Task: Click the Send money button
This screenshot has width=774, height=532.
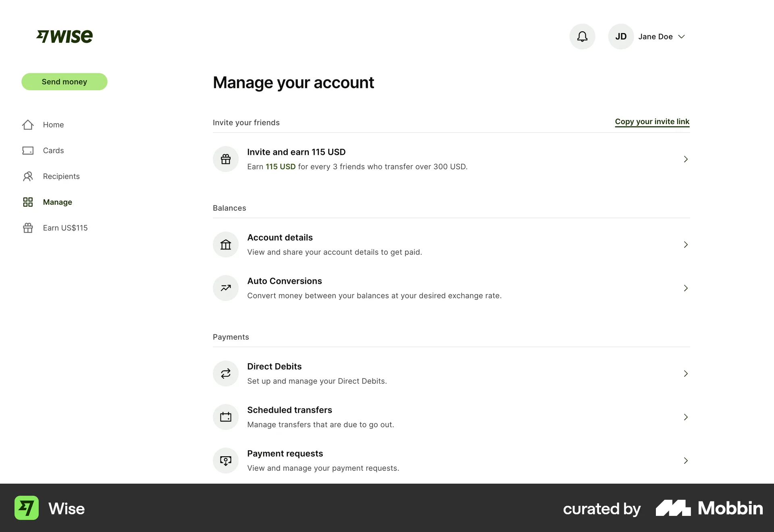Action: click(x=64, y=81)
